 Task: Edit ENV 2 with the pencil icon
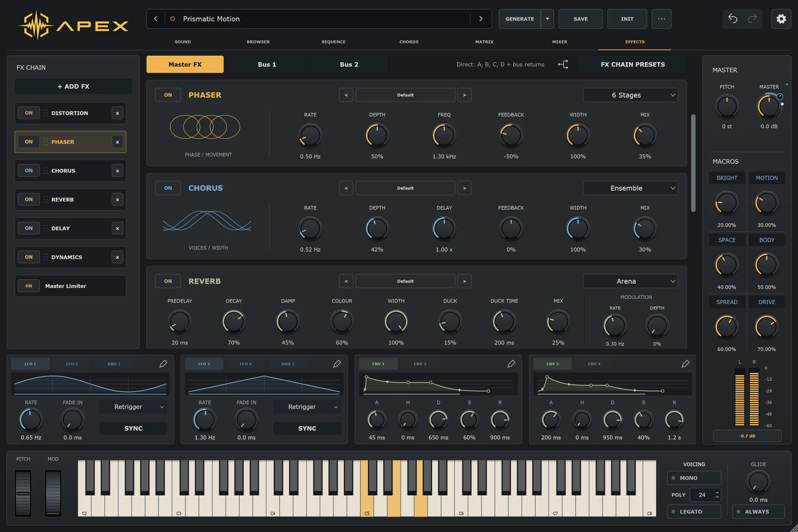point(685,364)
